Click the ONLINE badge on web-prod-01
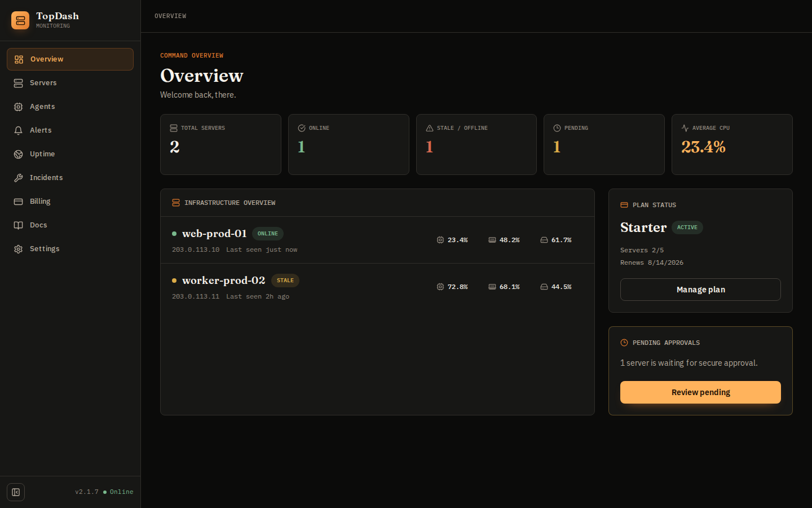Image resolution: width=812 pixels, height=508 pixels. [268, 234]
